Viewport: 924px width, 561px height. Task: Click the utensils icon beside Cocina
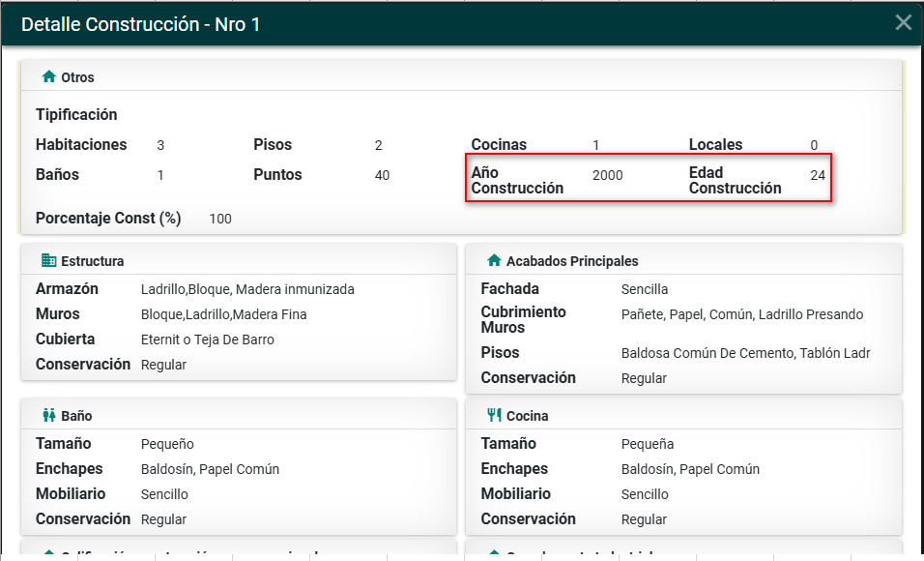point(494,415)
